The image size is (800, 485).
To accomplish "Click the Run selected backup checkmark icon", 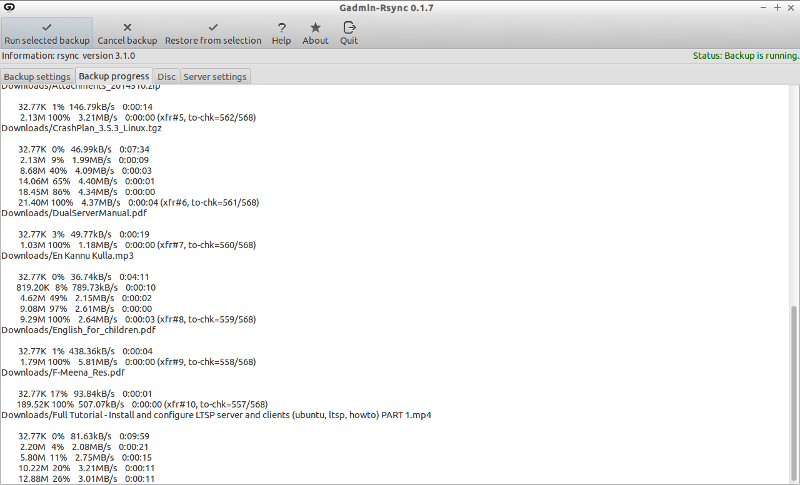I will click(46, 27).
